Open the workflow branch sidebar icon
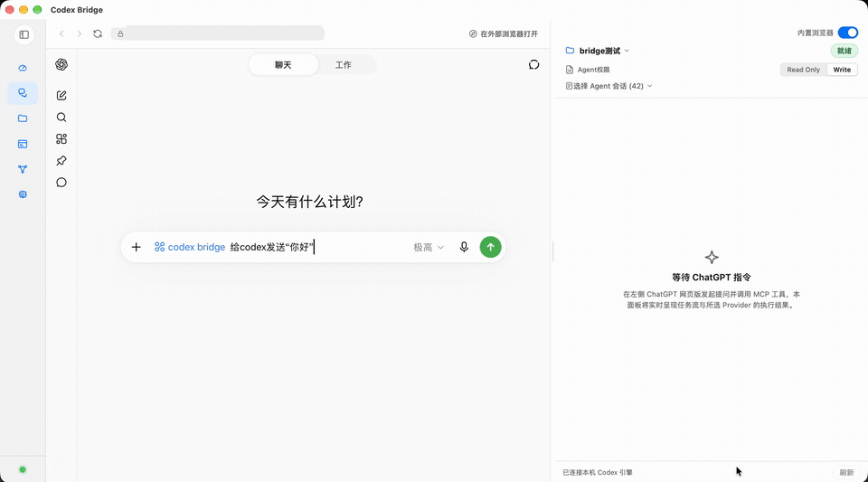The image size is (868, 482). coord(23,169)
